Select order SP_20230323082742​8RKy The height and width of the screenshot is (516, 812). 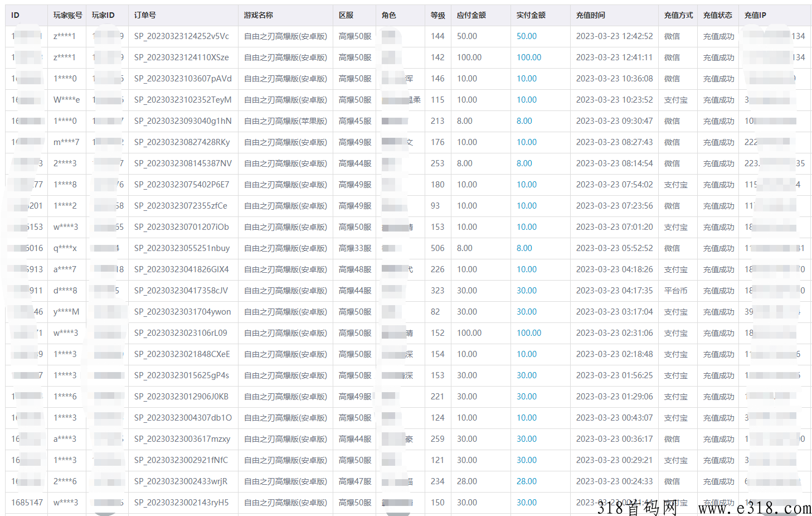click(182, 142)
